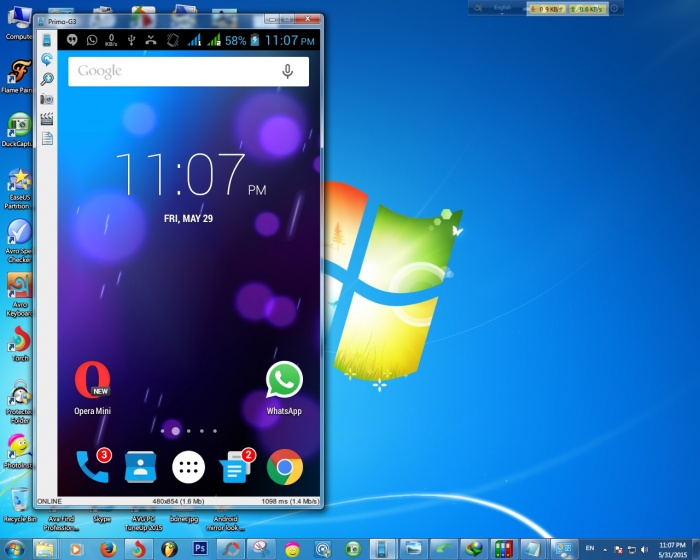Screen dimensions: 700x560
Task: Open FL Studio fruit icon in taskbar
Action: pyautogui.click(x=169, y=549)
